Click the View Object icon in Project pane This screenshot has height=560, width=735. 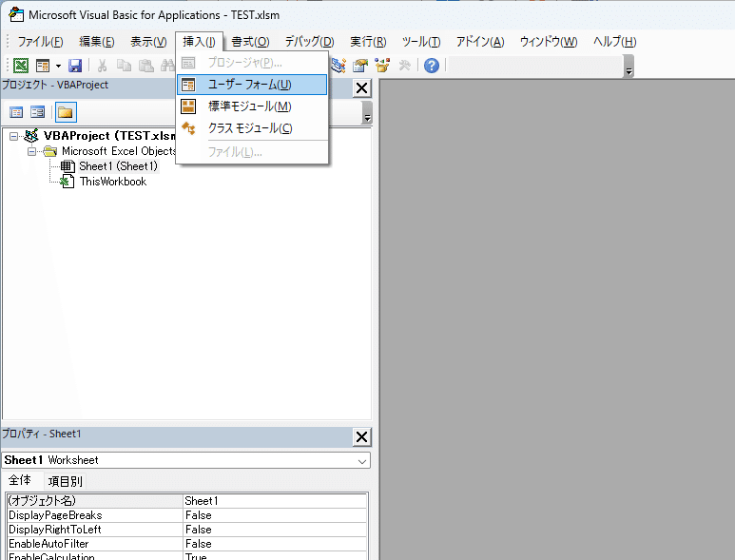[x=37, y=112]
